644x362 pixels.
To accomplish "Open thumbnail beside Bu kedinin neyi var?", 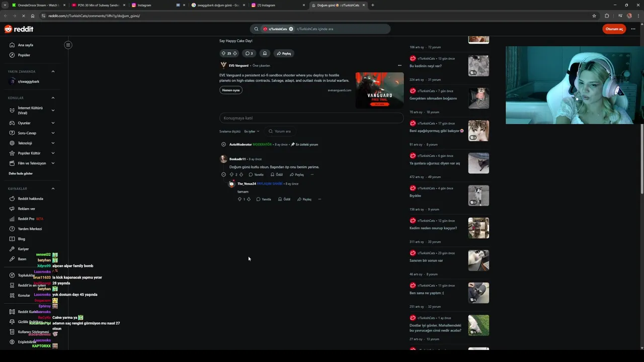I will tap(478, 66).
